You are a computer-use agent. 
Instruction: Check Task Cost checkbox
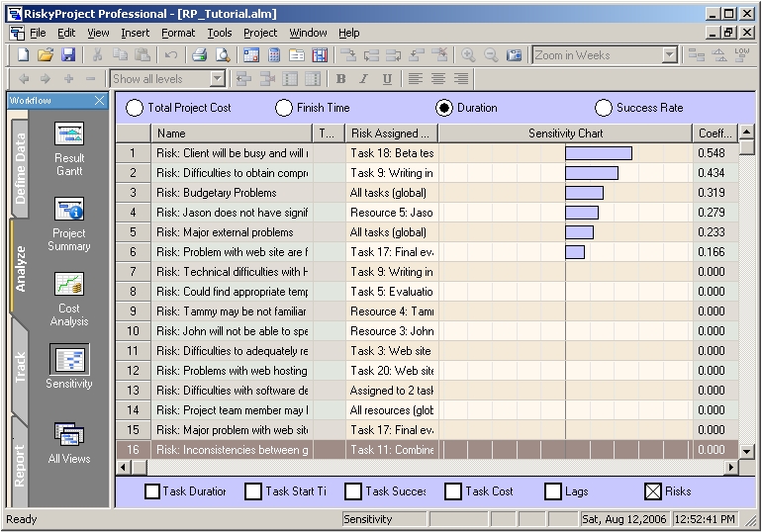[x=453, y=491]
